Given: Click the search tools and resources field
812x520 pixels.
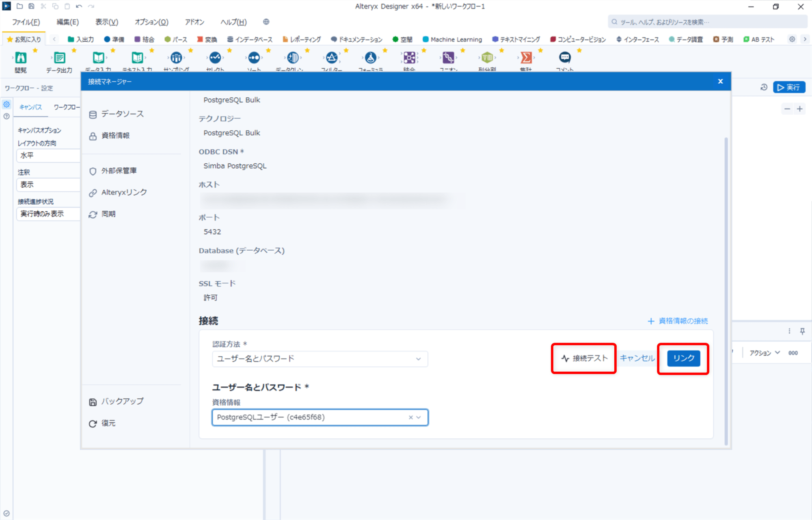Looking at the screenshot, I should 708,22.
